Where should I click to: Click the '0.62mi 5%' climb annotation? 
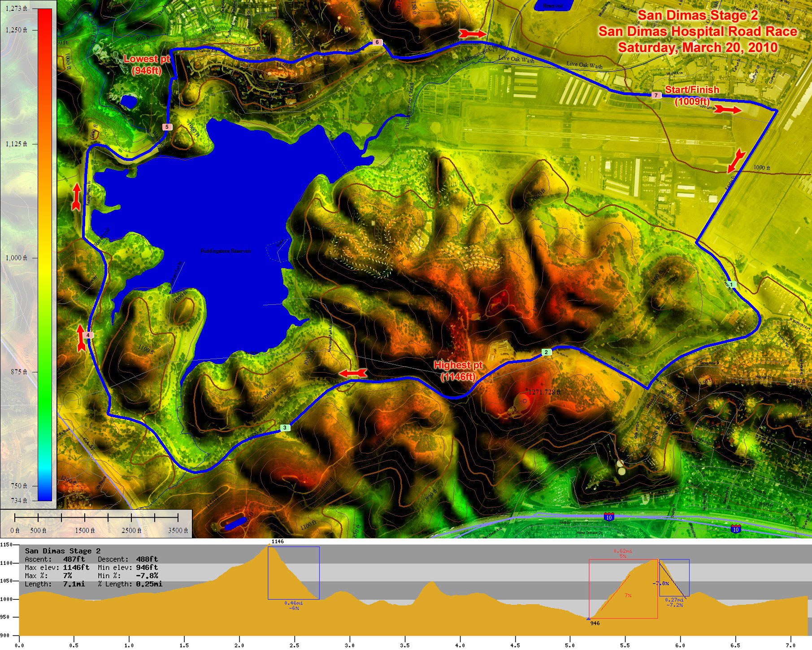point(623,554)
